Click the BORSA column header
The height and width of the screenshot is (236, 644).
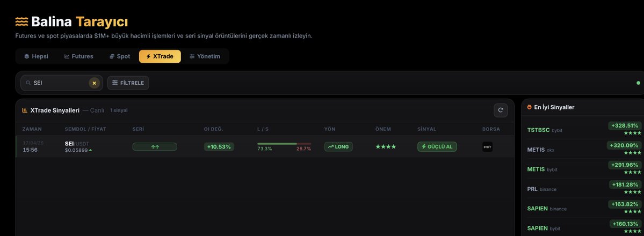pyautogui.click(x=491, y=129)
